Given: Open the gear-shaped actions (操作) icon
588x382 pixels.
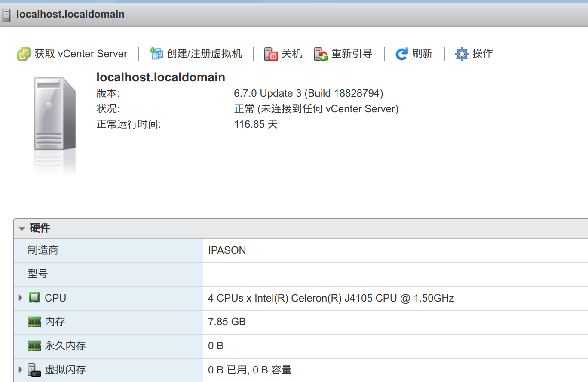Looking at the screenshot, I should coord(462,54).
